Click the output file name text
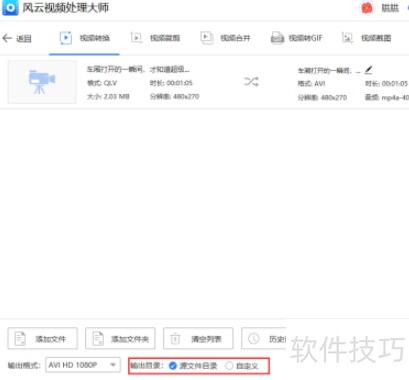409x380 pixels. [329, 71]
